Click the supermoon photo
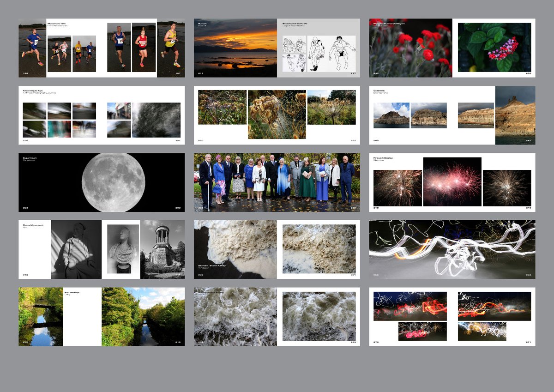This screenshot has height=392, width=554. (x=114, y=182)
